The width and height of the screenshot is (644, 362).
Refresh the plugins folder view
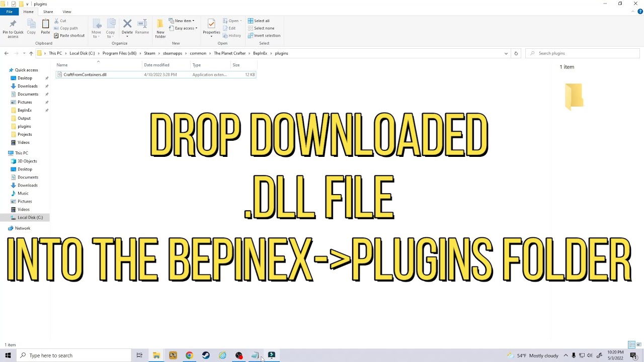click(516, 53)
